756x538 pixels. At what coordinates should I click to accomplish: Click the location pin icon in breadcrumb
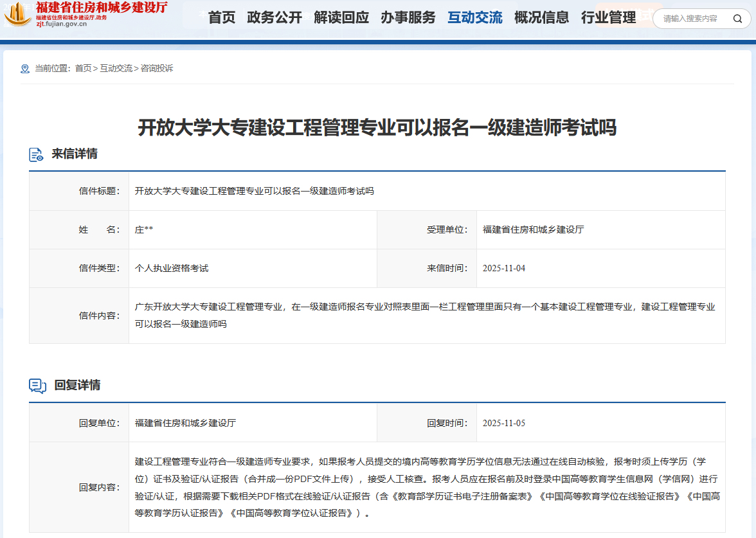click(25, 69)
